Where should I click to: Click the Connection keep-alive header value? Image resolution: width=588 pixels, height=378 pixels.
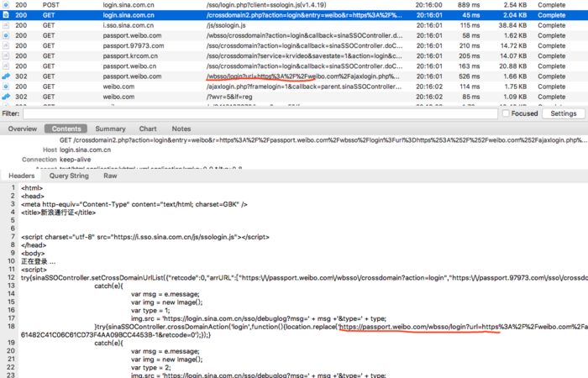tap(75, 160)
